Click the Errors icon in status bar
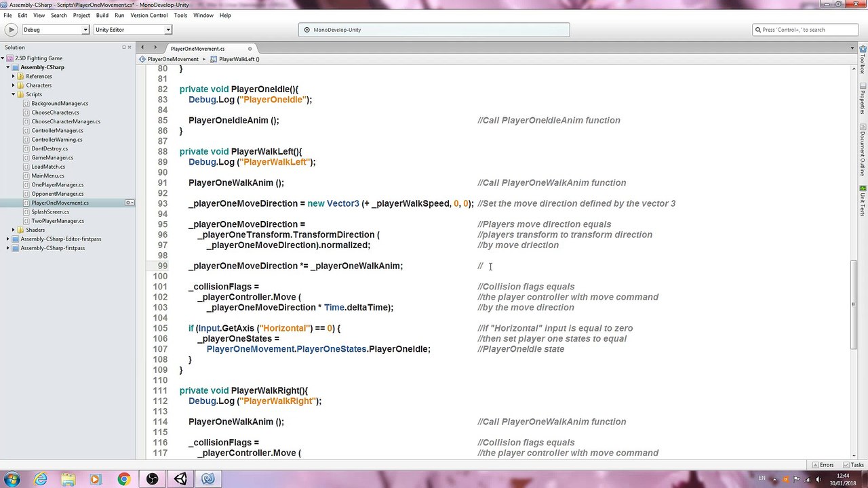This screenshot has width=868, height=488. coord(823,465)
